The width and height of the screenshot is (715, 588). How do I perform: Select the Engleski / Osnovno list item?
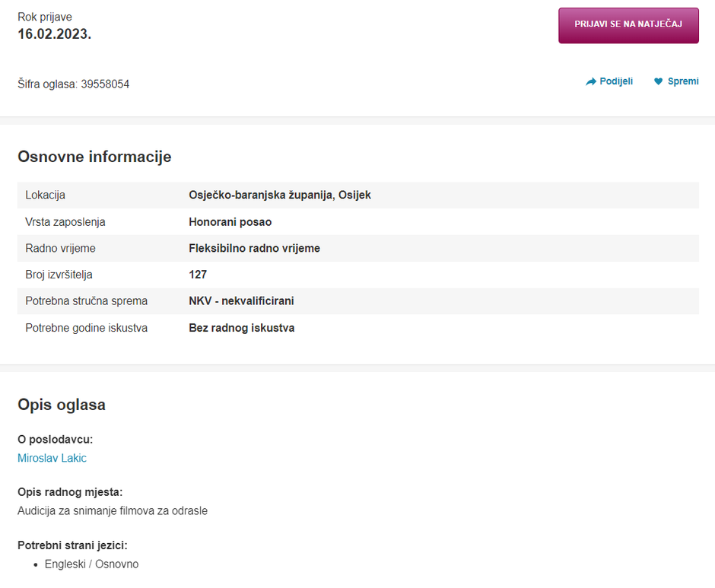coord(91,564)
